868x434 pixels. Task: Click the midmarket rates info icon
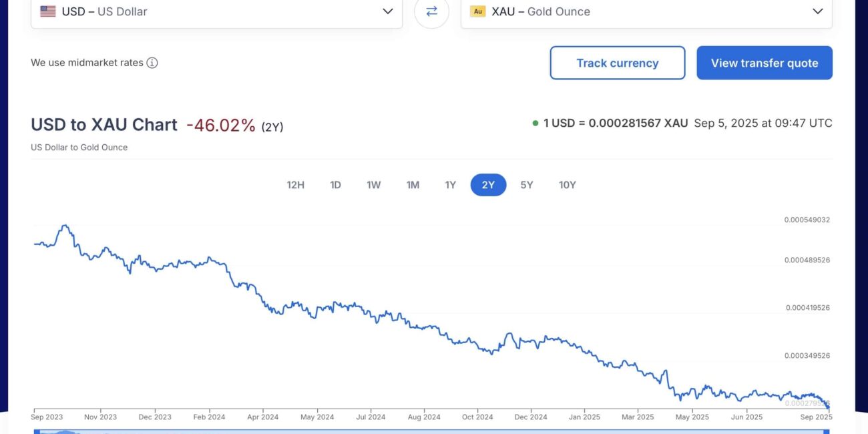coord(152,63)
